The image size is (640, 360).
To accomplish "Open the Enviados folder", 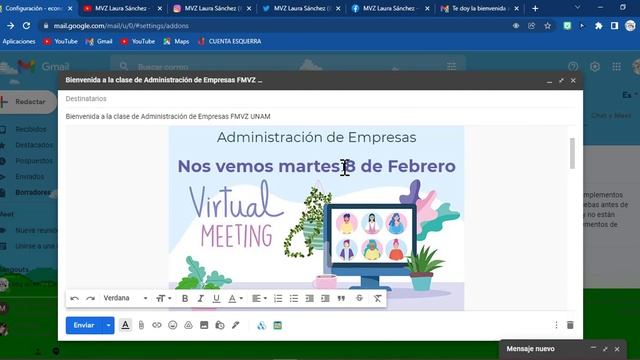I will pyautogui.click(x=29, y=177).
